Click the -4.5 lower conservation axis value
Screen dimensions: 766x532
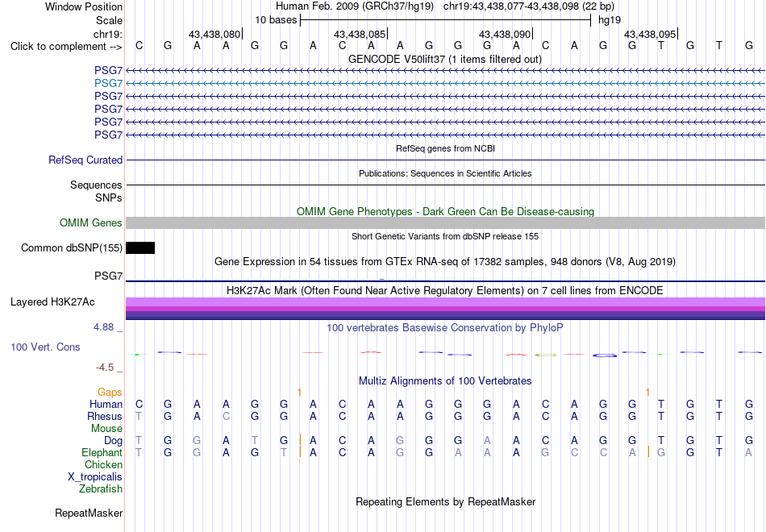coord(105,368)
